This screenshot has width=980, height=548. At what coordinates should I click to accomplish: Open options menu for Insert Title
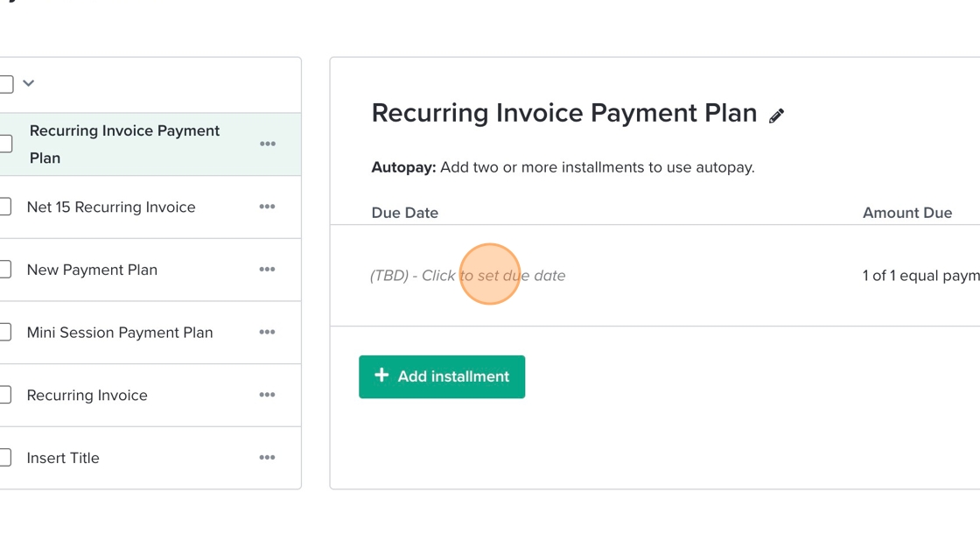point(268,458)
